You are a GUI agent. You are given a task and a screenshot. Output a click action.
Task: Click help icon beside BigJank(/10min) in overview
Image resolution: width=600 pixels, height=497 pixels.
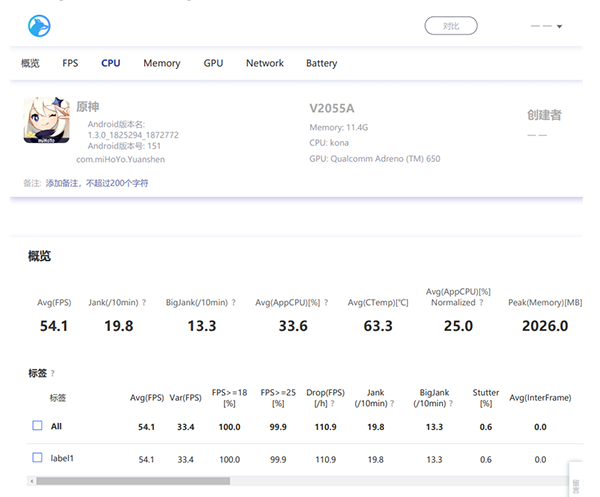(232, 302)
